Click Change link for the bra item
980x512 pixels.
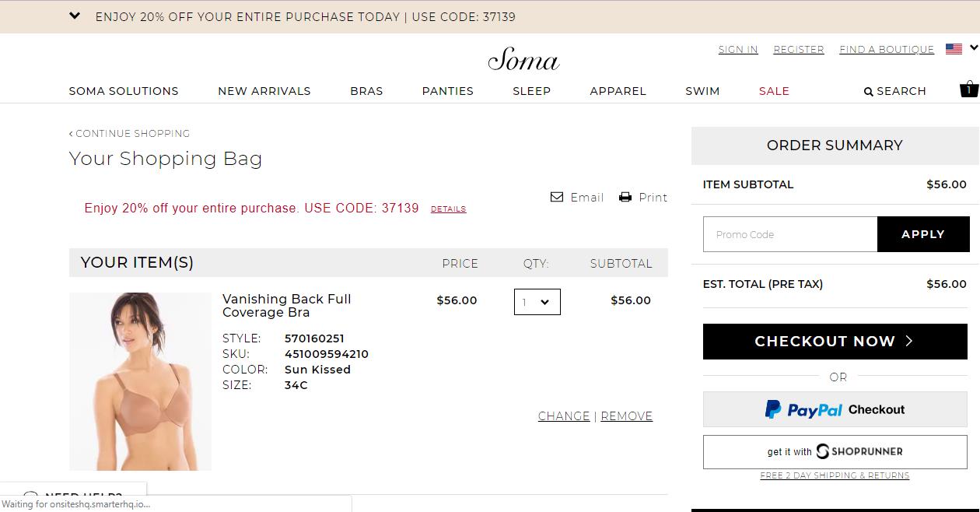coord(564,416)
